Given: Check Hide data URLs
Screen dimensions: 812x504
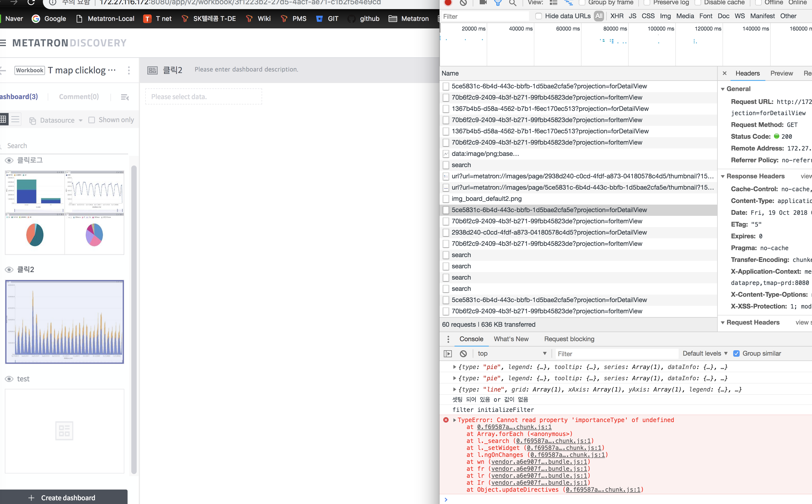Looking at the screenshot, I should tap(538, 16).
